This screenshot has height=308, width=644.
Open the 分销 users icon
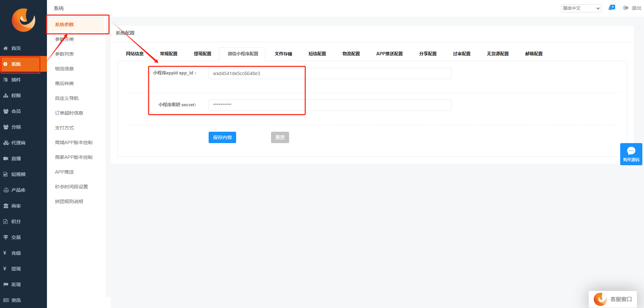point(6,127)
